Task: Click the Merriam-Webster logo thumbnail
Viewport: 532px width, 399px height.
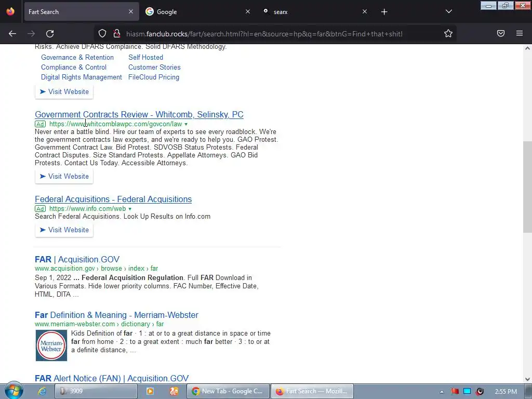Action: pyautogui.click(x=51, y=345)
